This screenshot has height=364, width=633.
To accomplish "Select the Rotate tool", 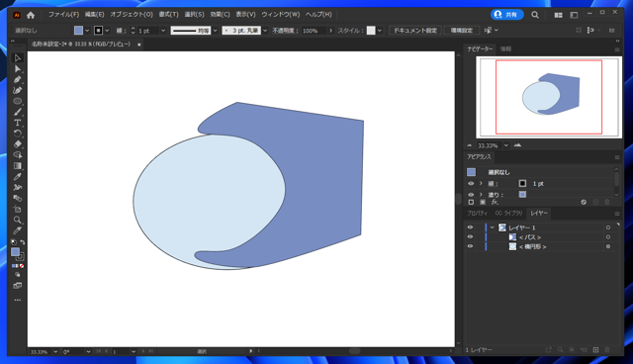I will pyautogui.click(x=18, y=134).
